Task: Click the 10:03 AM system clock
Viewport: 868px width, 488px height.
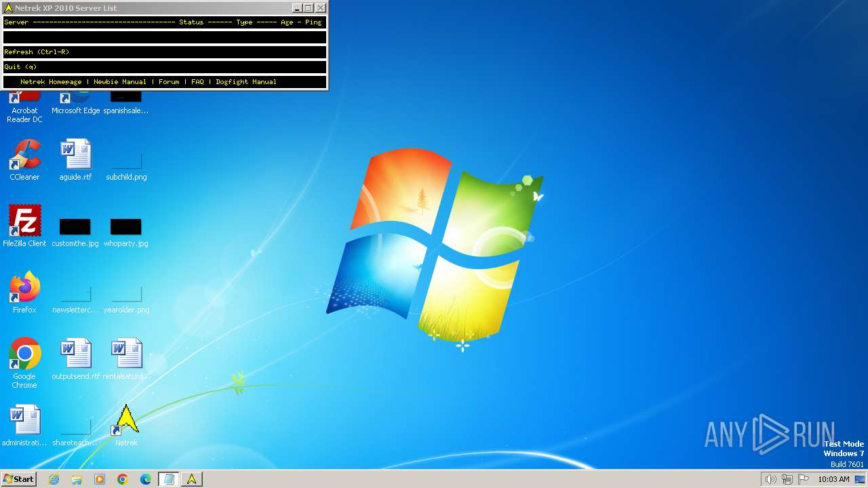Action: [x=833, y=479]
